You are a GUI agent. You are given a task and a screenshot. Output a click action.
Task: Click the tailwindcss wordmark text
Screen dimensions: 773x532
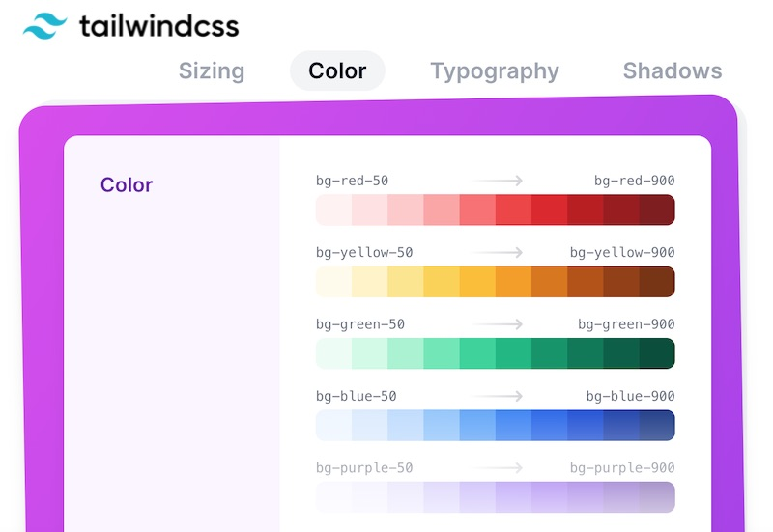click(x=158, y=25)
